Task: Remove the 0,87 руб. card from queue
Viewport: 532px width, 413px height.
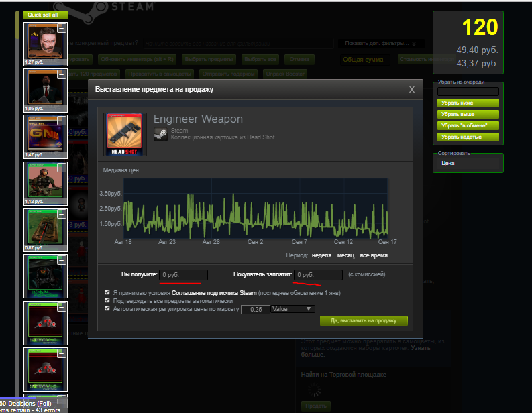Action: tap(62, 214)
